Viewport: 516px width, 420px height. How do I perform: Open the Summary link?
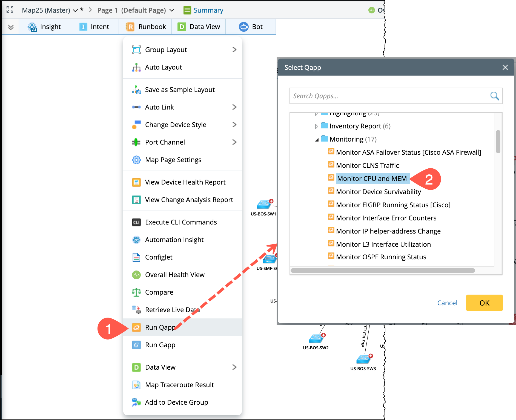click(x=208, y=10)
